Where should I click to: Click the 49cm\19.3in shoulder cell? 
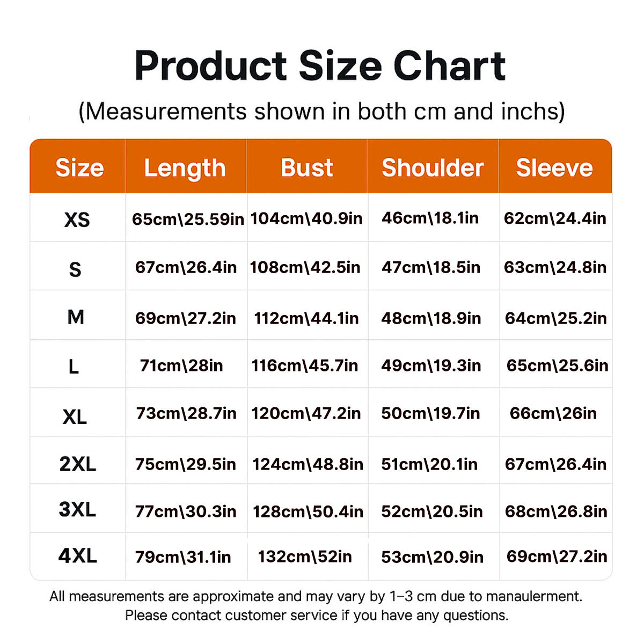[x=431, y=365]
